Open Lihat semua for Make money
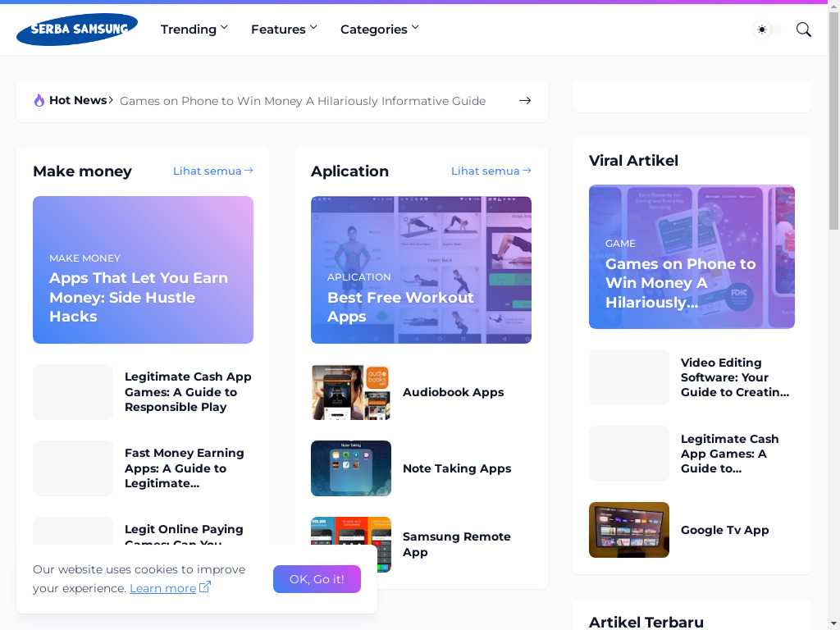 (x=212, y=171)
